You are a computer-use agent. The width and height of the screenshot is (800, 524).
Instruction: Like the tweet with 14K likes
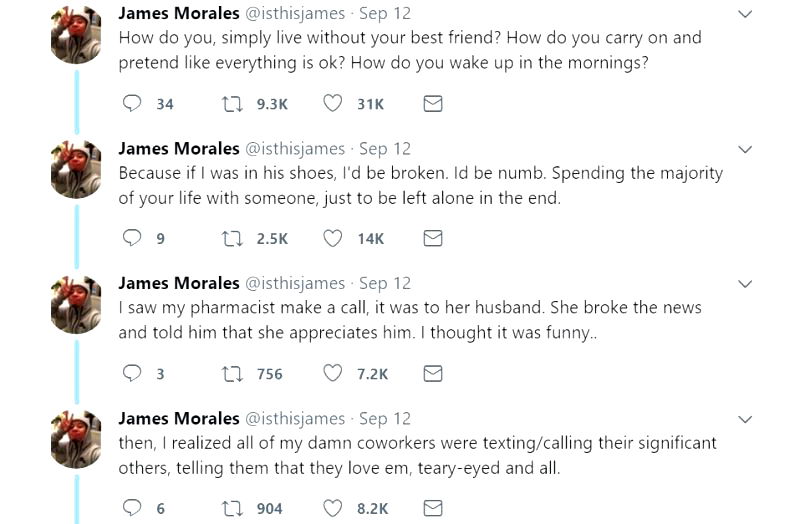click(333, 238)
